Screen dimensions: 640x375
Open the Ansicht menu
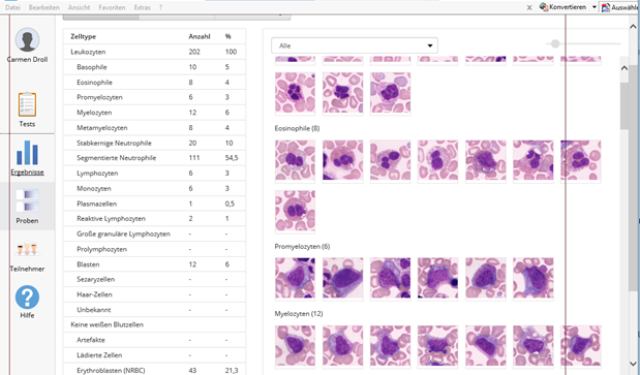(x=79, y=7)
